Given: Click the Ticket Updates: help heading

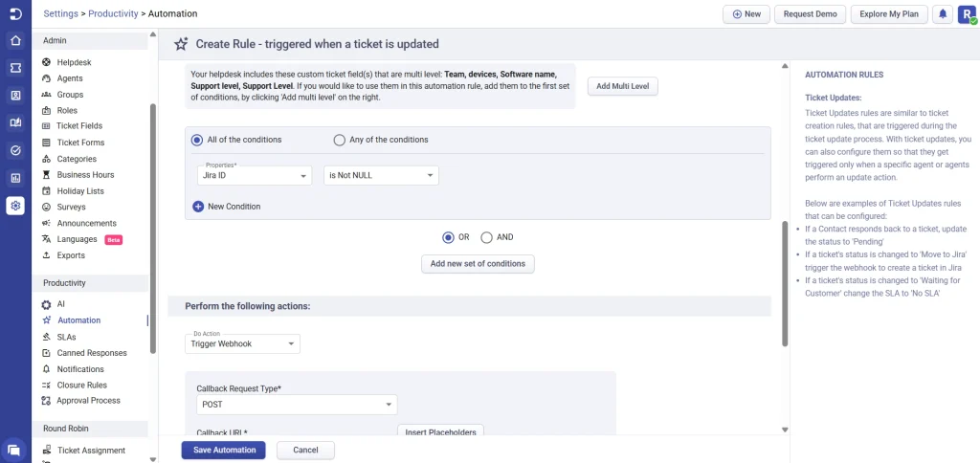Looking at the screenshot, I should tap(834, 99).
